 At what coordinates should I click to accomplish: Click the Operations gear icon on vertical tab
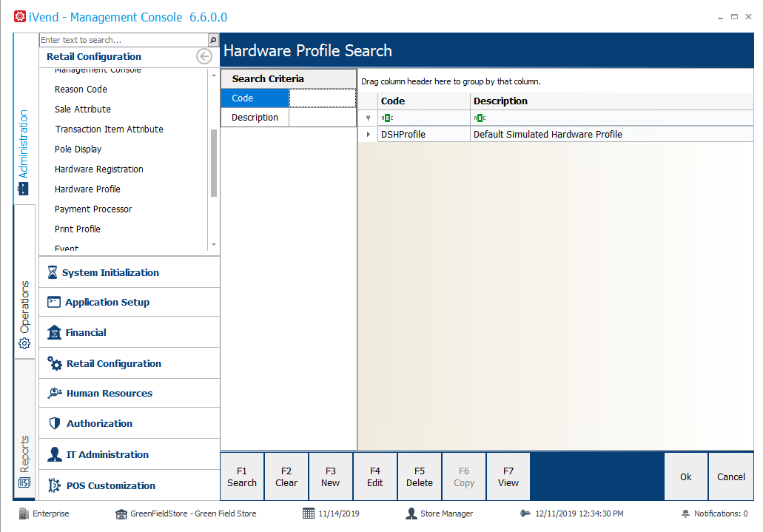tap(24, 343)
